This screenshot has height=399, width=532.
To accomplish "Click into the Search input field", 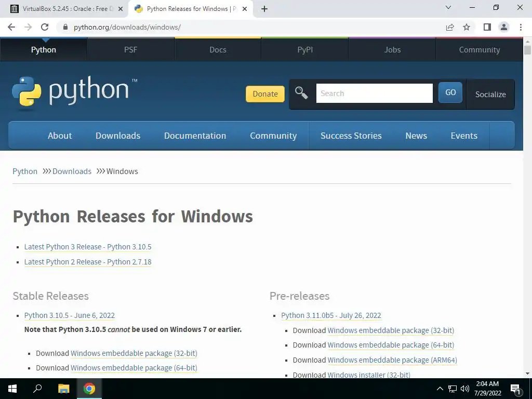I will tap(374, 94).
